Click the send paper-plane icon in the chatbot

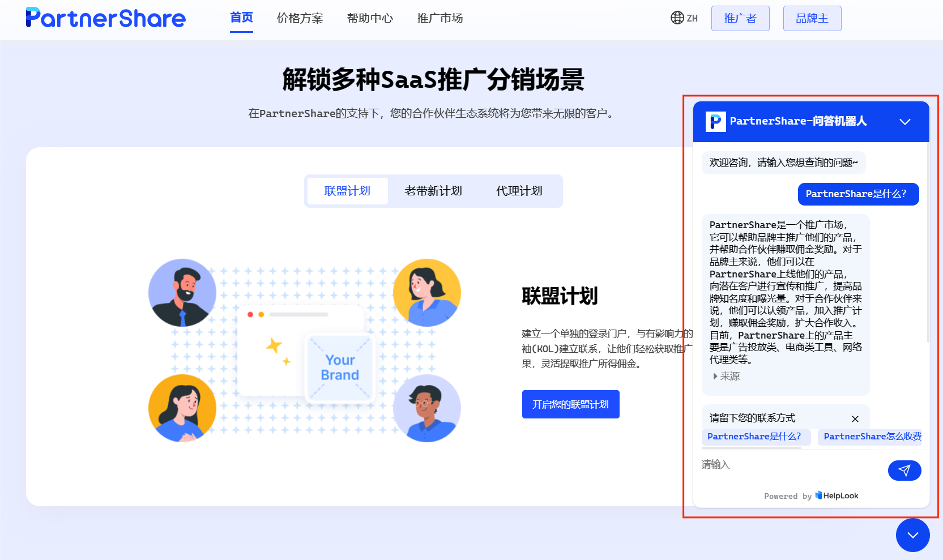click(904, 471)
